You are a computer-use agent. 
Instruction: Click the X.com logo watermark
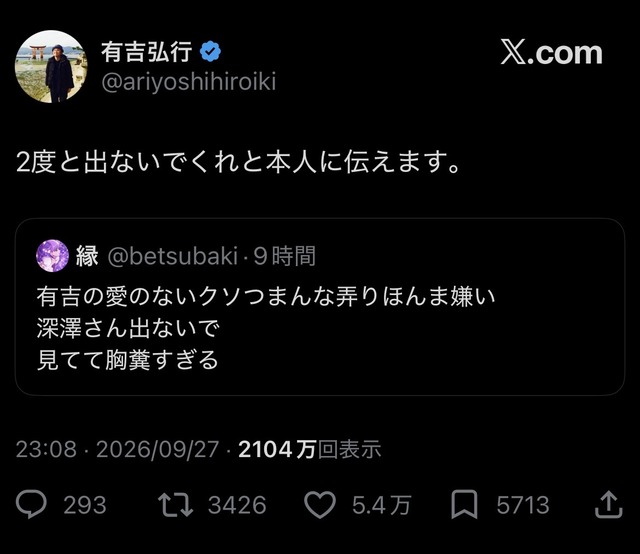click(x=551, y=53)
